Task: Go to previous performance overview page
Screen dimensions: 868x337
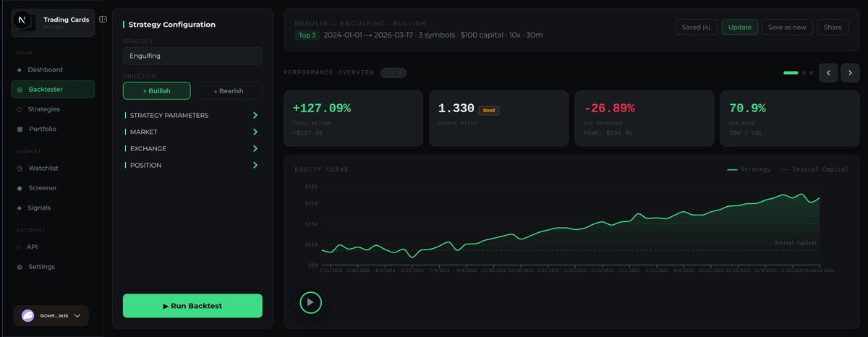Action: pyautogui.click(x=829, y=72)
